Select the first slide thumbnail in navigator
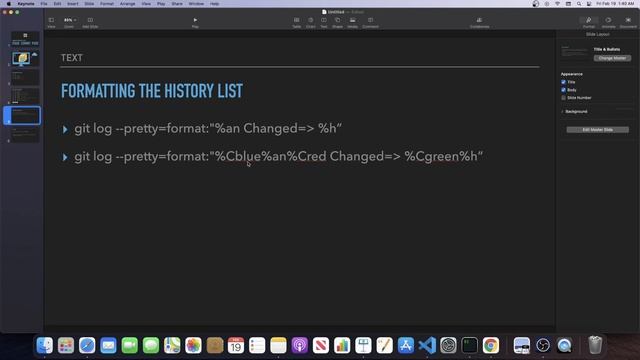This screenshot has height=360, width=640. (25, 39)
